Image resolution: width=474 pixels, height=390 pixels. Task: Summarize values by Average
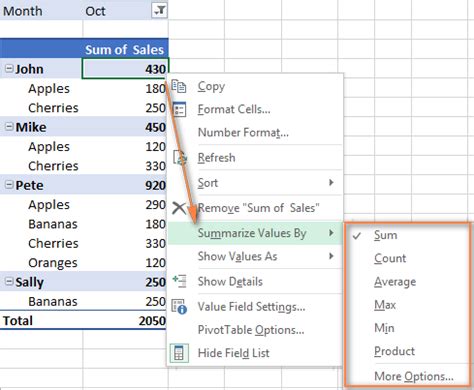(x=408, y=282)
